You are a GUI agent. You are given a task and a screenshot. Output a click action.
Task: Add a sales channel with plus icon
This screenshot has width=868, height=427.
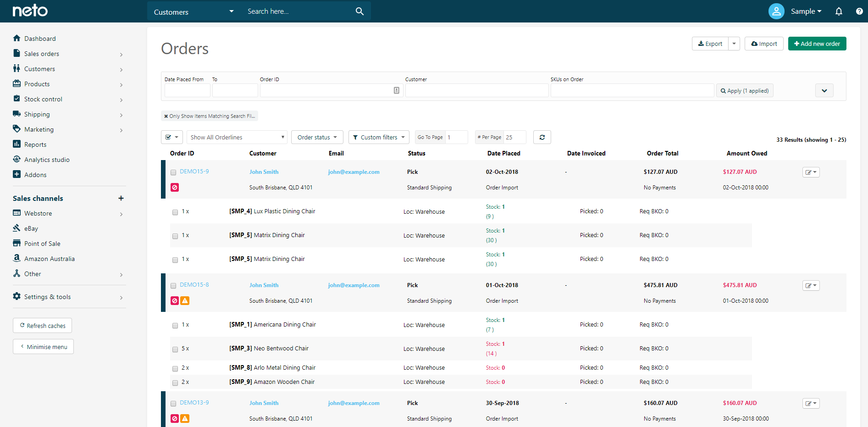point(121,198)
